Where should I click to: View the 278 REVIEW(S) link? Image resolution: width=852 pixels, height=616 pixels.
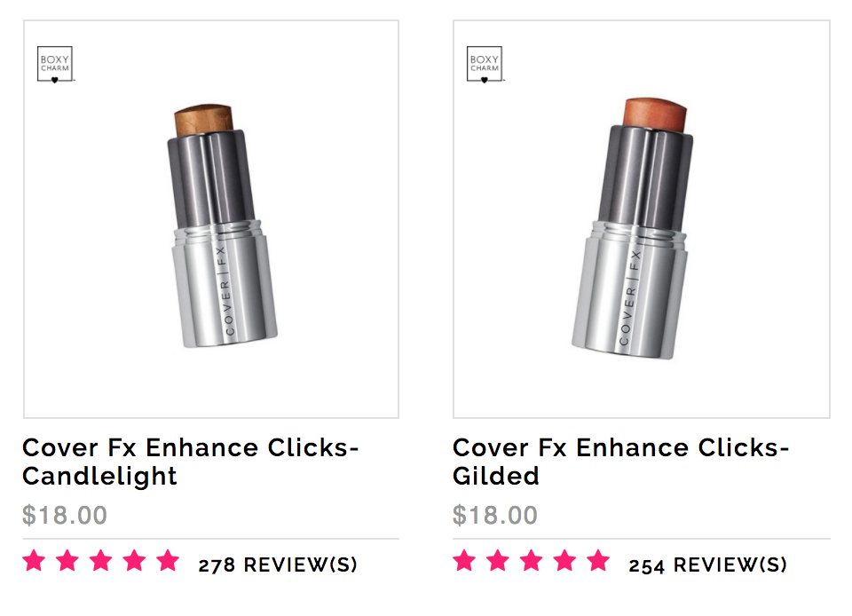tap(278, 565)
